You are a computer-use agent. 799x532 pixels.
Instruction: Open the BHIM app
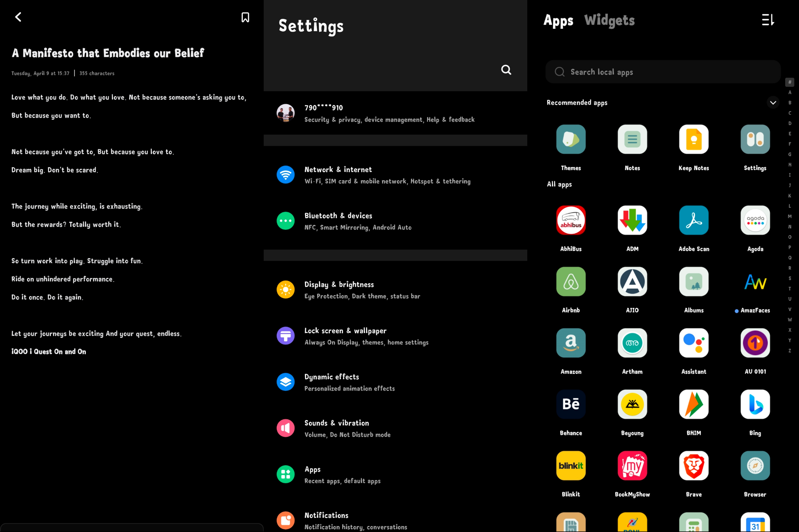tap(693, 404)
